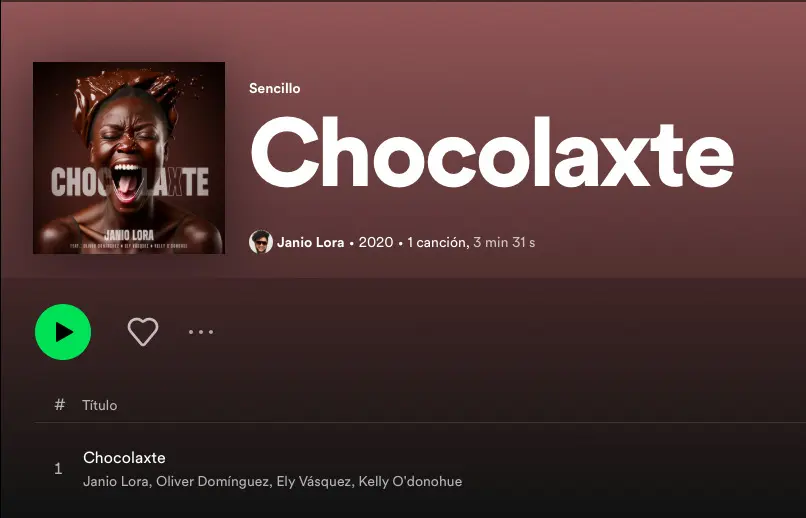Open Janio Lora artist link in header
This screenshot has height=518, width=806.
310,242
